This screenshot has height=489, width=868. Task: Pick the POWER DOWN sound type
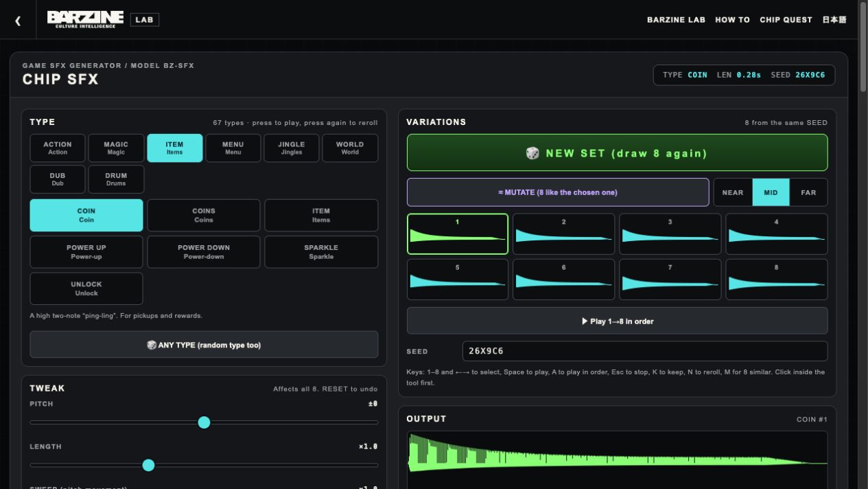pyautogui.click(x=204, y=252)
